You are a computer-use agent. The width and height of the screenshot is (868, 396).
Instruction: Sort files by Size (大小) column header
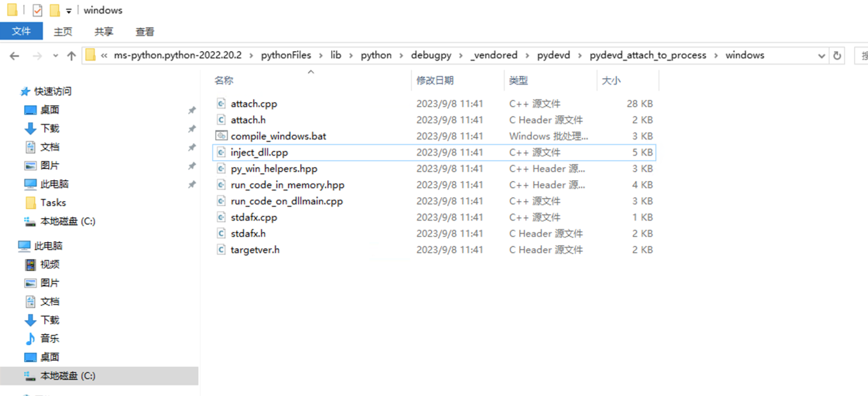pos(611,80)
